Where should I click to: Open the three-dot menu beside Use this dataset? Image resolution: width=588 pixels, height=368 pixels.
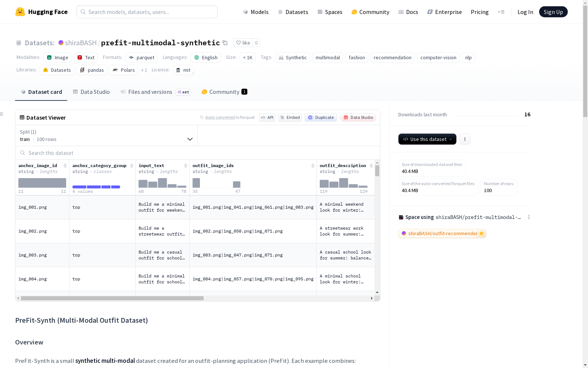[465, 139]
